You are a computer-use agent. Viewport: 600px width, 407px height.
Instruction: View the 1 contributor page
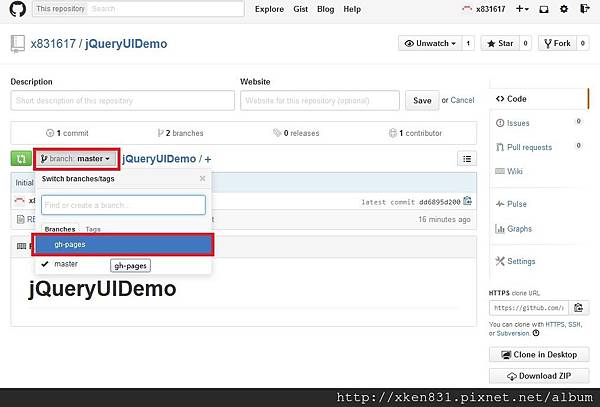point(415,133)
